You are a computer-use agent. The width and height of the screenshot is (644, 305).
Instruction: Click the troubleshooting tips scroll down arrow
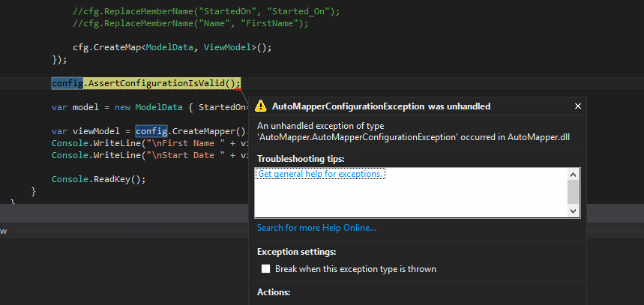tap(573, 211)
